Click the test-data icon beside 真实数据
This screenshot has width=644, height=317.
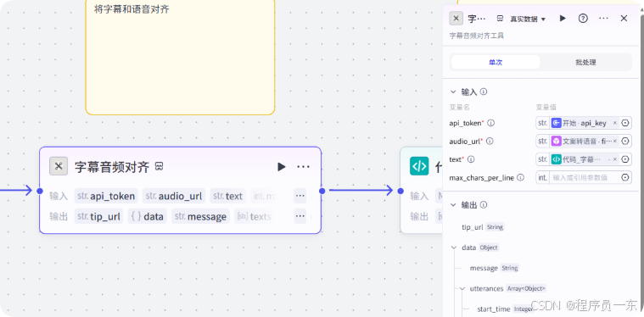point(500,19)
